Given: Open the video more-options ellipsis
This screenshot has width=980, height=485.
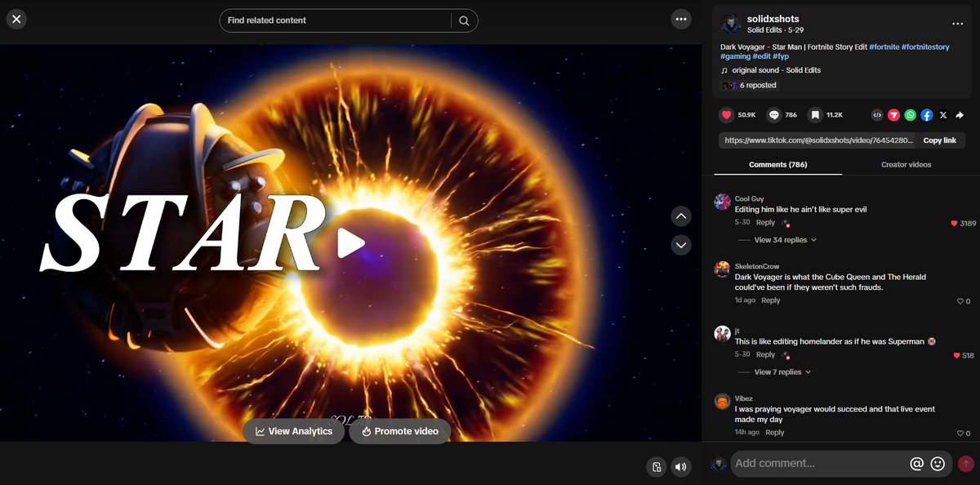Looking at the screenshot, I should click(x=681, y=19).
